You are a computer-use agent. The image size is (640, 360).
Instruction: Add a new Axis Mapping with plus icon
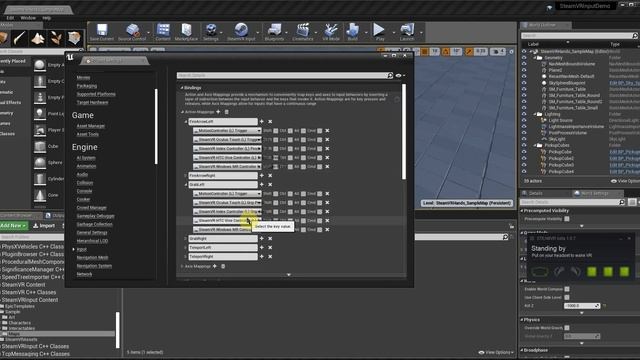[215, 266]
